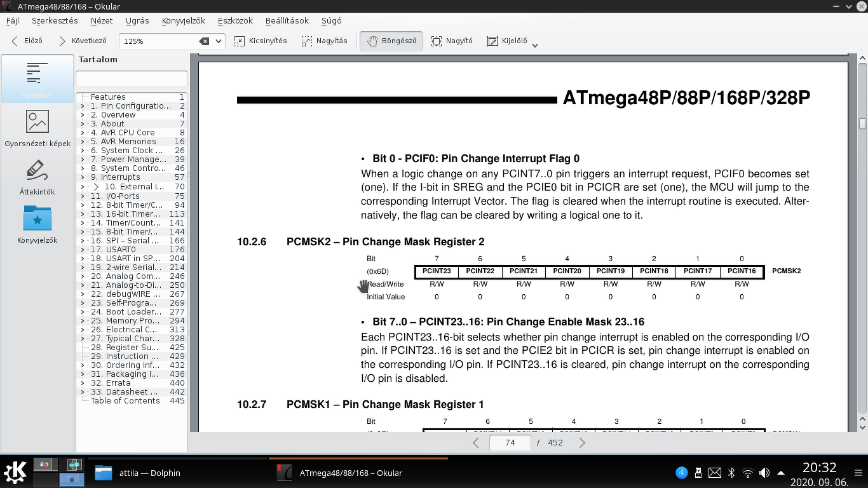Image resolution: width=868 pixels, height=488 pixels.
Task: Open the Fájl menu
Action: [x=13, y=20]
